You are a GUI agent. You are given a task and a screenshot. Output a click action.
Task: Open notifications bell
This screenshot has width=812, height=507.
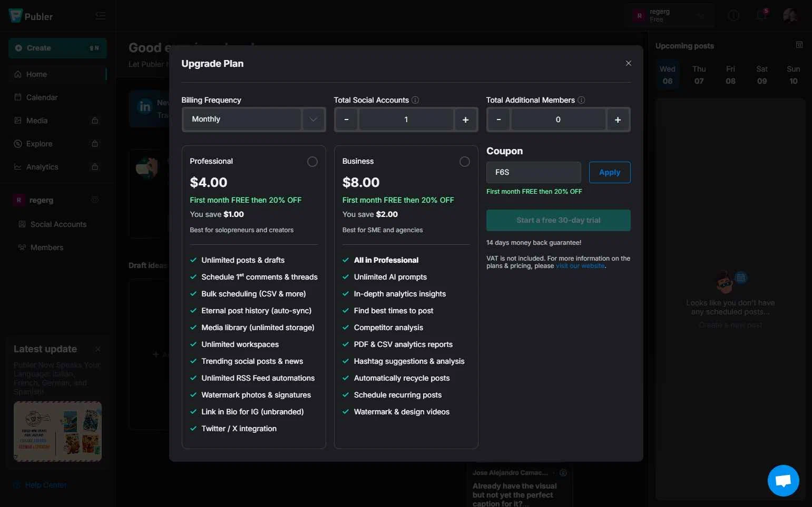(x=761, y=15)
